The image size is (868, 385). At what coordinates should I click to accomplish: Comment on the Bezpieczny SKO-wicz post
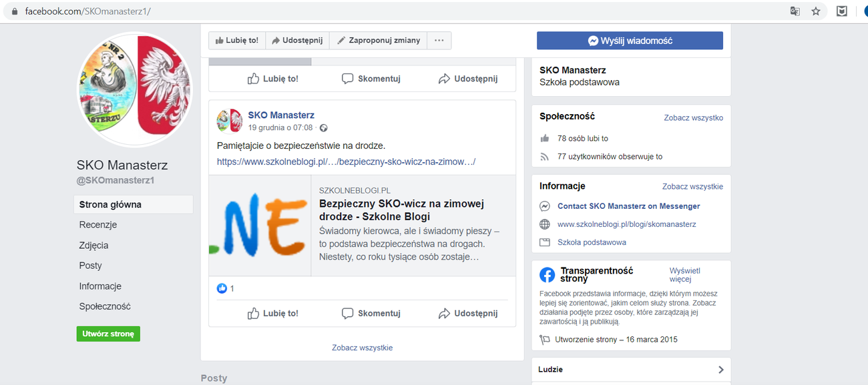click(371, 314)
